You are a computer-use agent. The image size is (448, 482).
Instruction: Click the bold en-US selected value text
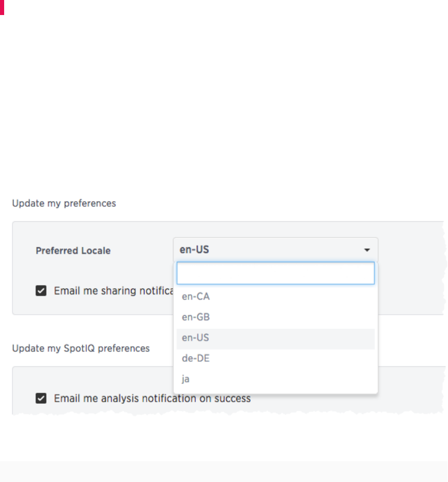(194, 250)
